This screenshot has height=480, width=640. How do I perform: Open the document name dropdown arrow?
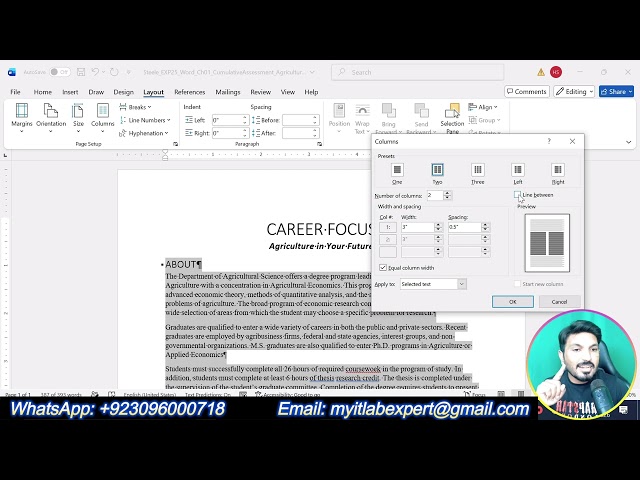(x=312, y=72)
